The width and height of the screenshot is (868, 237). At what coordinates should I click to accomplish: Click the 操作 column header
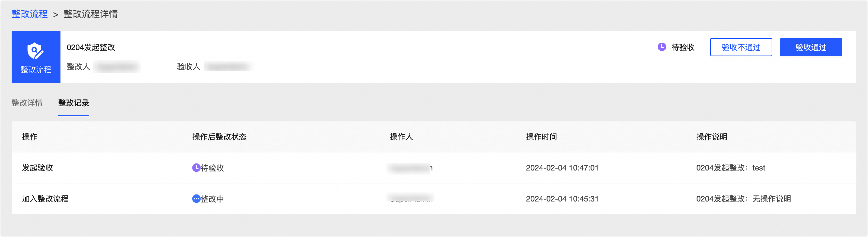coord(30,137)
